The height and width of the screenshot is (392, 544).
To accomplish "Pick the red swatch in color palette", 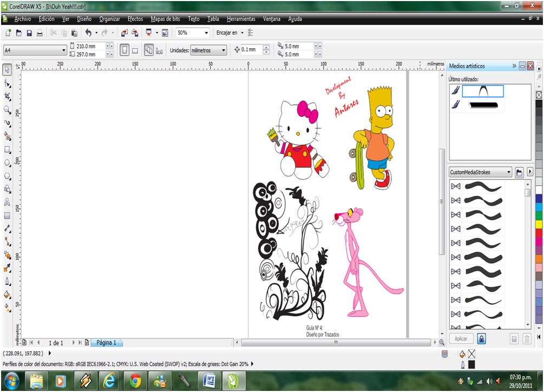I will click(539, 233).
